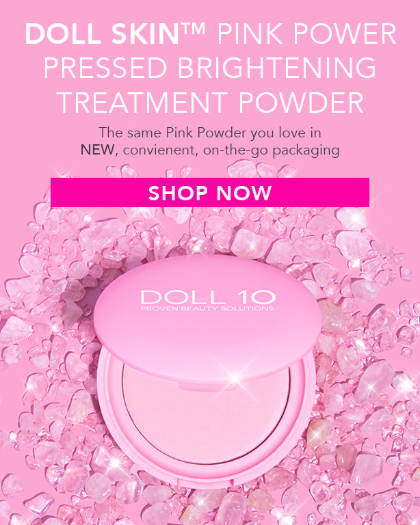This screenshot has height=525, width=420.
Task: Click the pink SHOP NOW button
Action: click(x=210, y=193)
